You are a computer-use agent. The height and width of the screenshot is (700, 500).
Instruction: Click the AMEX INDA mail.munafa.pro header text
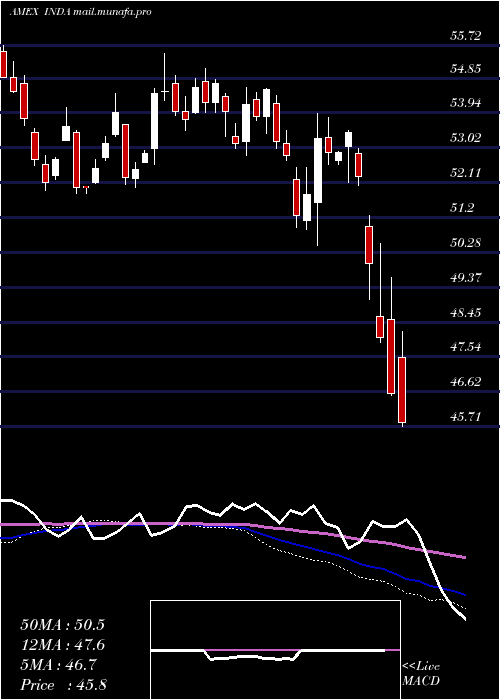(x=80, y=12)
